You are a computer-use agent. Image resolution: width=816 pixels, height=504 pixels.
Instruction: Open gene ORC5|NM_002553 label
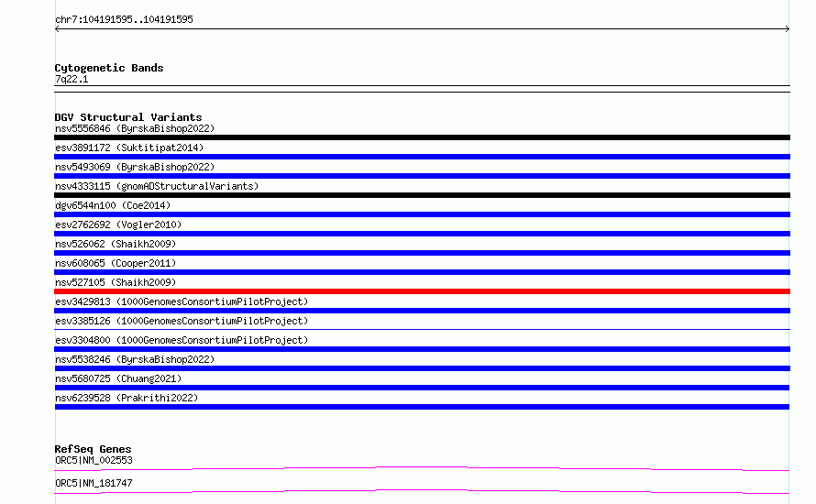[94, 460]
